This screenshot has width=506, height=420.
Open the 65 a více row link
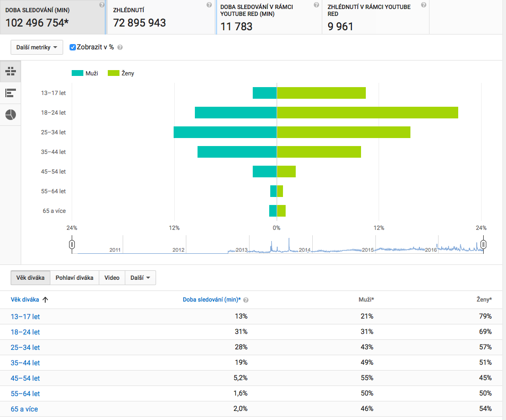tap(24, 409)
